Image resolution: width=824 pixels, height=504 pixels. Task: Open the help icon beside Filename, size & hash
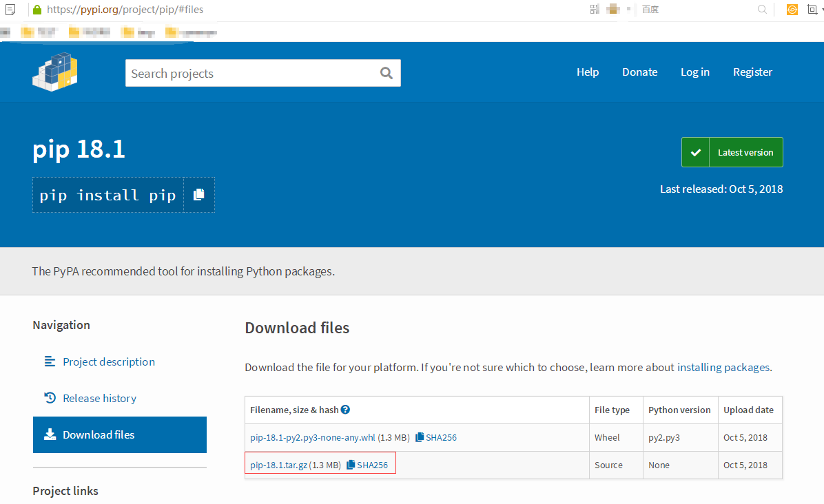click(345, 410)
